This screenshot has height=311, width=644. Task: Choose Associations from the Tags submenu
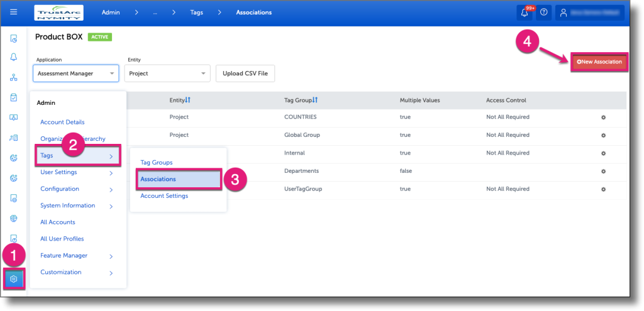click(179, 179)
